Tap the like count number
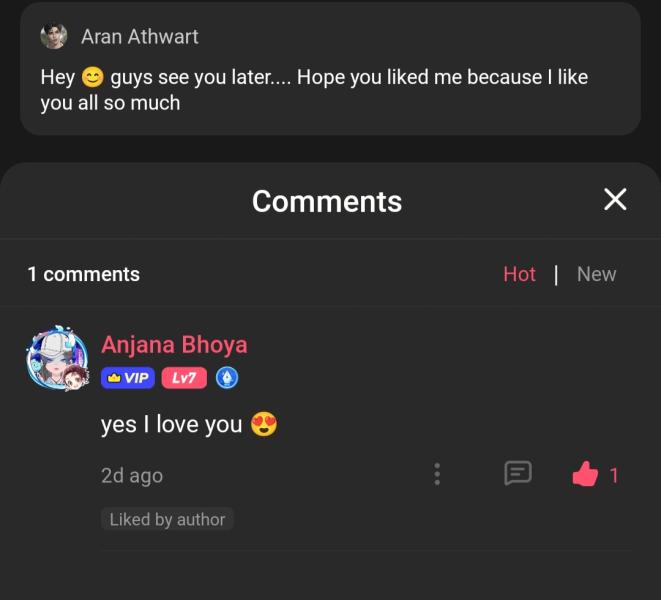This screenshot has height=600, width=661. pos(614,476)
